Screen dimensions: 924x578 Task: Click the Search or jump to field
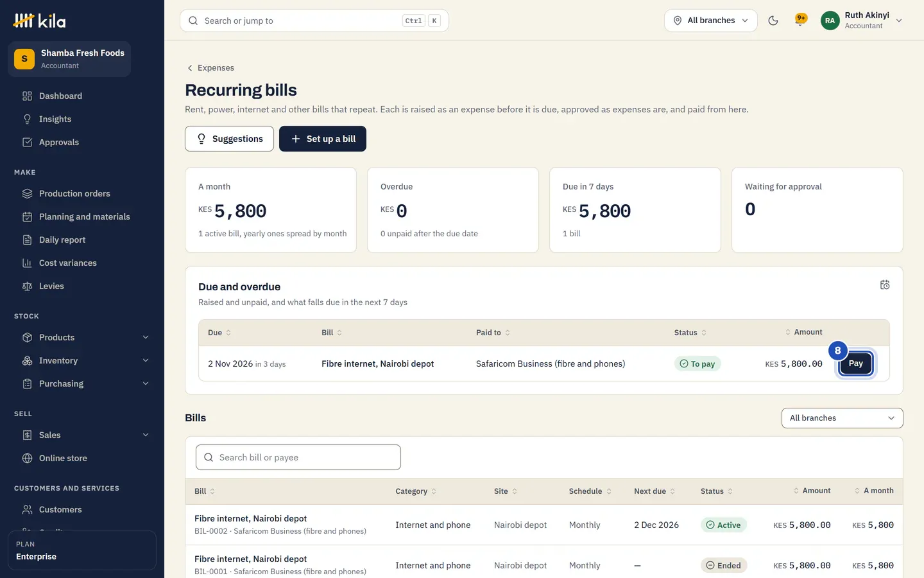314,21
